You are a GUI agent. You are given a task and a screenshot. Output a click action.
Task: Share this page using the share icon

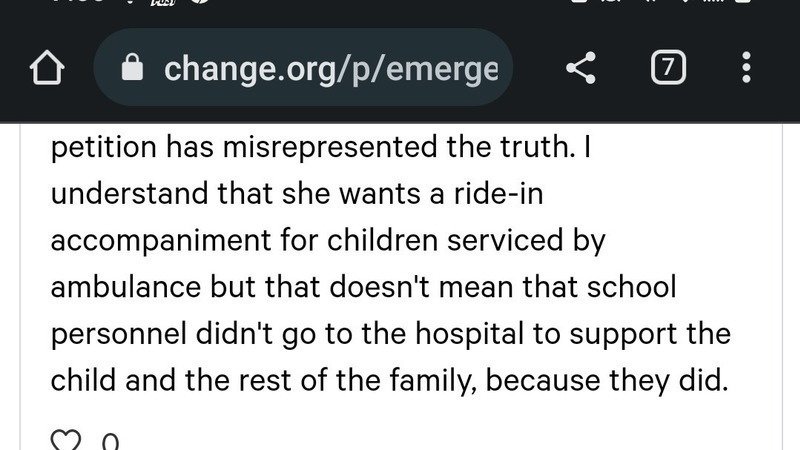pos(581,69)
